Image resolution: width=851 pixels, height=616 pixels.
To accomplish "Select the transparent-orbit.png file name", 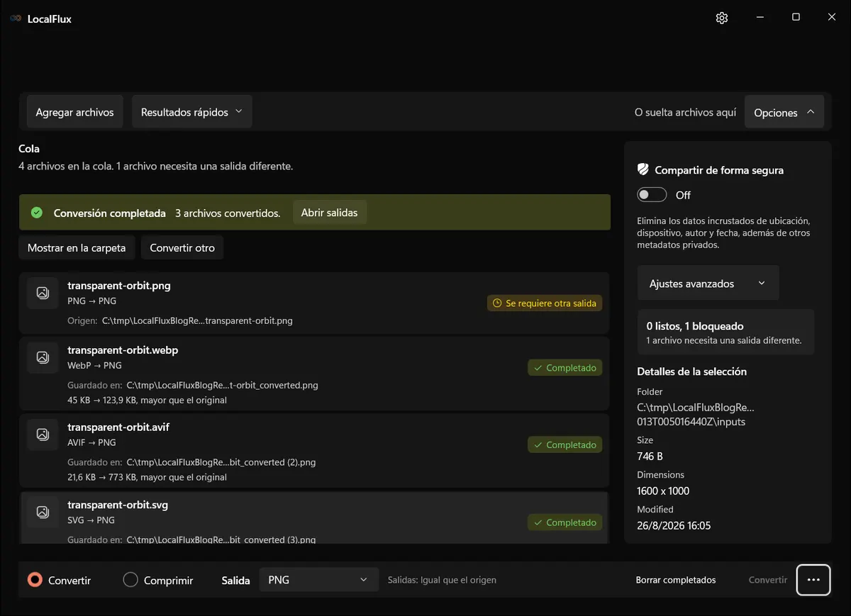I will (x=119, y=286).
